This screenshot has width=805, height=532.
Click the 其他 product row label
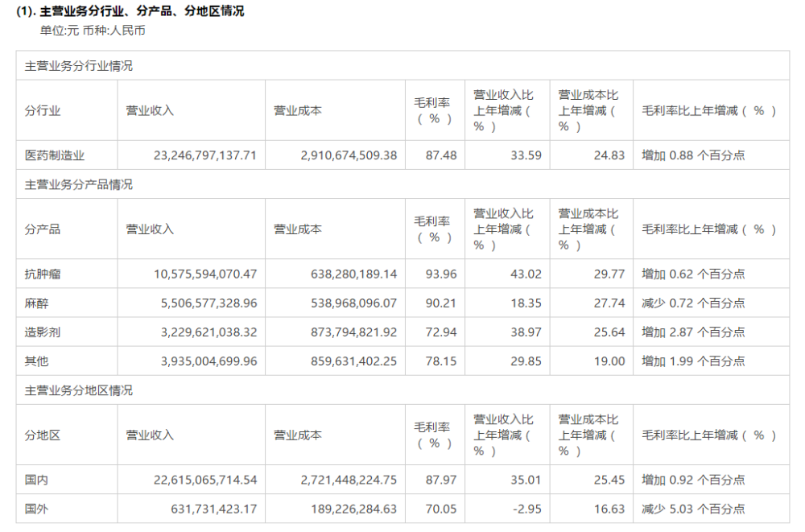tap(36, 361)
